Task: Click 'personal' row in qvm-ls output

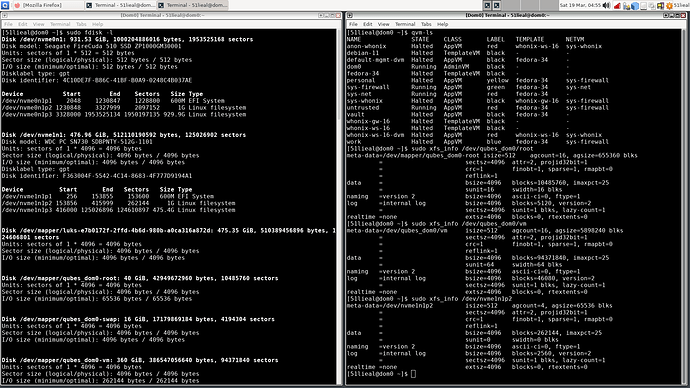Action: point(478,81)
